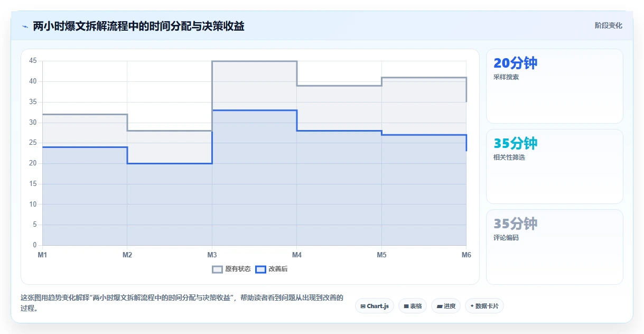Open the 35分钟 评论编码 card
The width and height of the screenshot is (644, 334).
555,247
